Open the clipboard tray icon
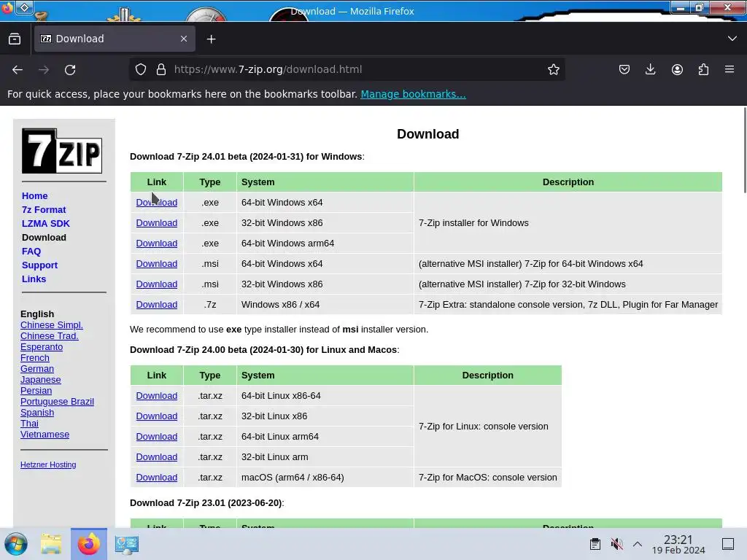This screenshot has width=747, height=560. click(595, 544)
